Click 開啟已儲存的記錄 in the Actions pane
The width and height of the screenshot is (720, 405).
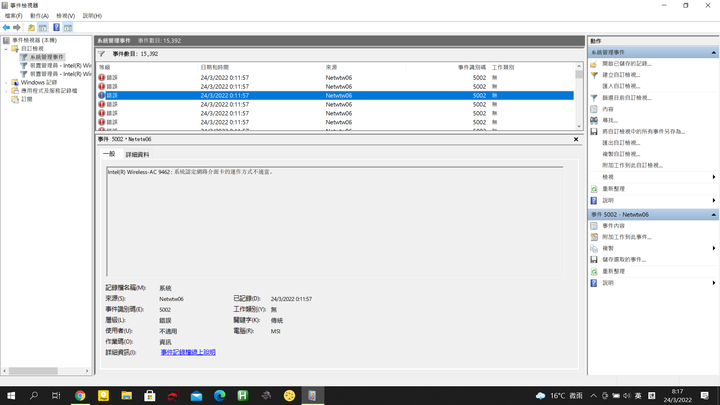pos(626,64)
